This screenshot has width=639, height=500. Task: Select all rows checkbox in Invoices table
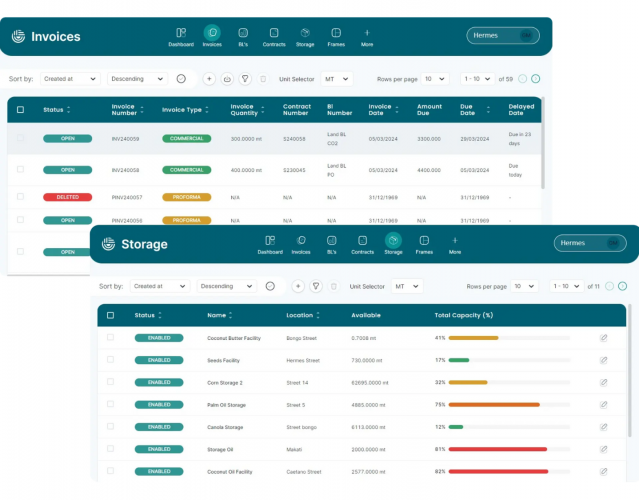(20, 110)
